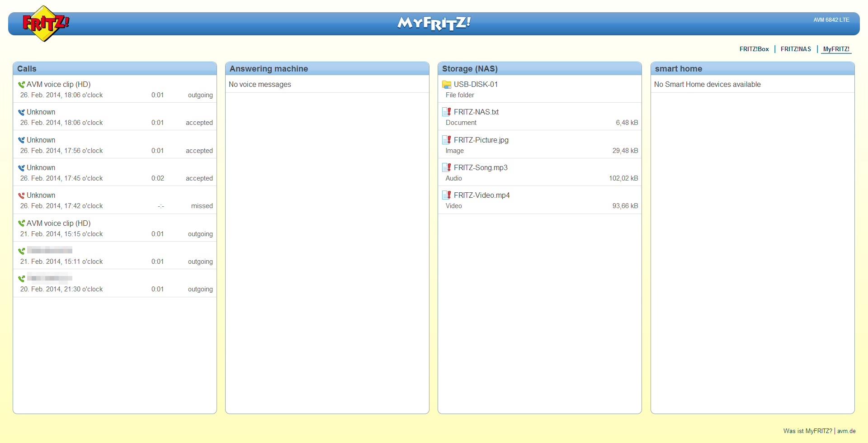The width and height of the screenshot is (868, 443).
Task: Click the Storage (NAS) panel heading
Action: (x=470, y=69)
